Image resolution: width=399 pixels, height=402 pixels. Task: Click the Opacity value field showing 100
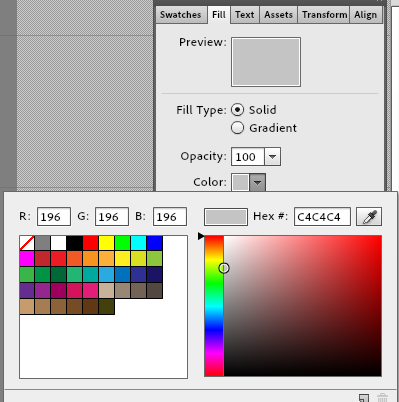click(x=248, y=157)
